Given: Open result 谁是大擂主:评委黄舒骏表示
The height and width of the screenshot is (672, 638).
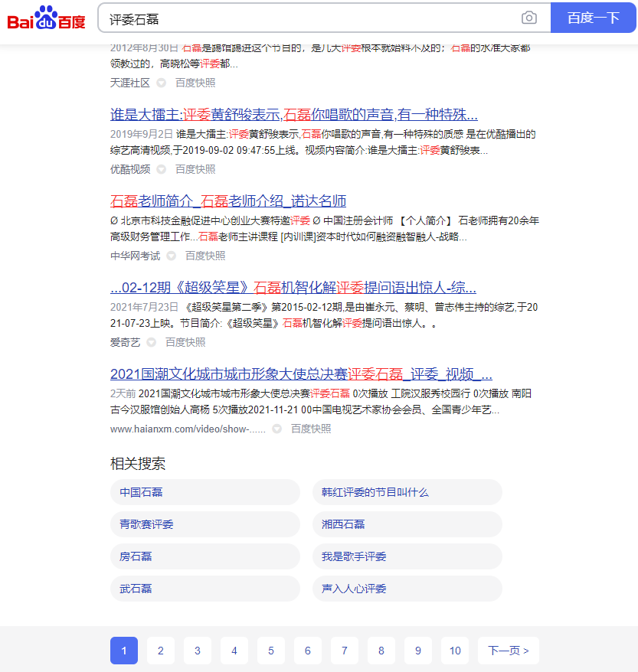Looking at the screenshot, I should tap(293, 115).
